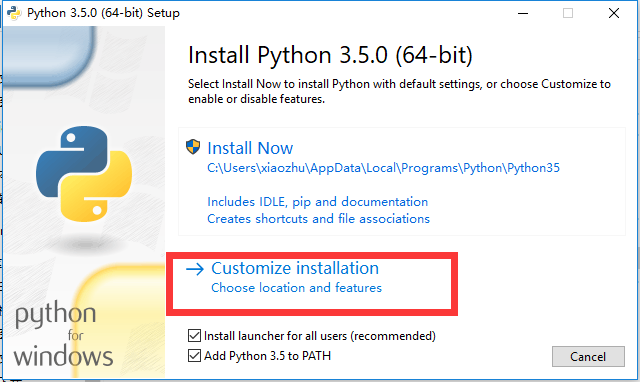This screenshot has width=640, height=382.
Task: Click the Python icon in the title bar
Action: [14, 13]
